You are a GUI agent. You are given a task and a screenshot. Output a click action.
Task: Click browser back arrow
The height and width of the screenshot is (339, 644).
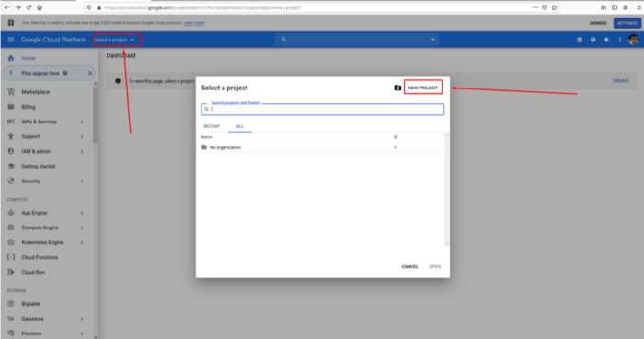click(x=7, y=7)
